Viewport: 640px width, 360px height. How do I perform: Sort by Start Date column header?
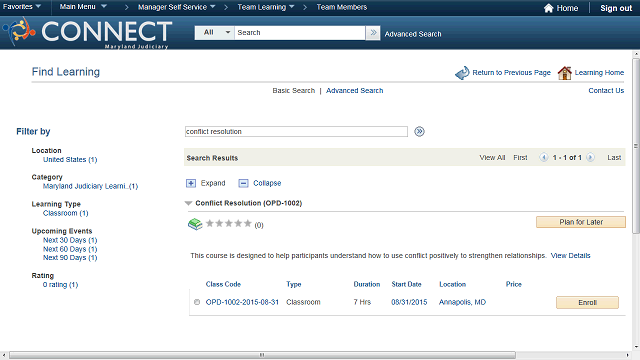(406, 284)
